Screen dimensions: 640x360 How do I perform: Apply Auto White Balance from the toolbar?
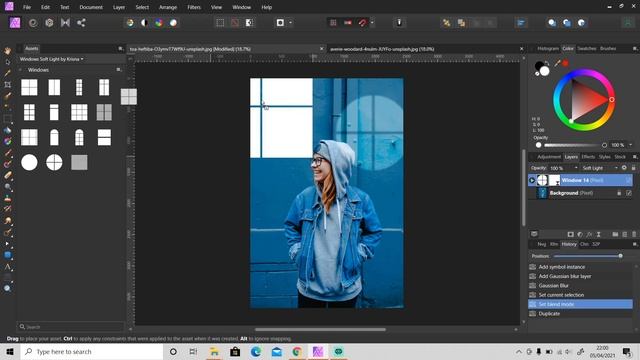coord(173,23)
